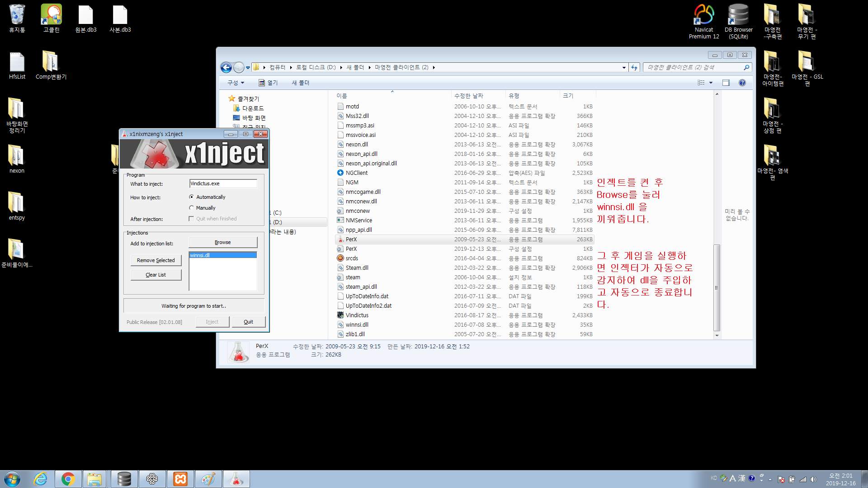868x488 pixels.
Task: Select 다운로드 in navigation pane
Action: pyautogui.click(x=249, y=108)
